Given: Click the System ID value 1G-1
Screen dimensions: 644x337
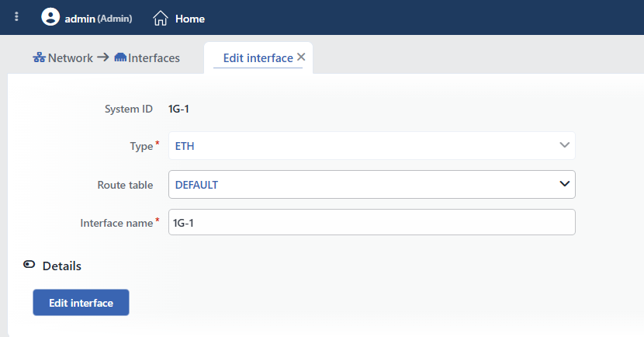Looking at the screenshot, I should pyautogui.click(x=178, y=109).
